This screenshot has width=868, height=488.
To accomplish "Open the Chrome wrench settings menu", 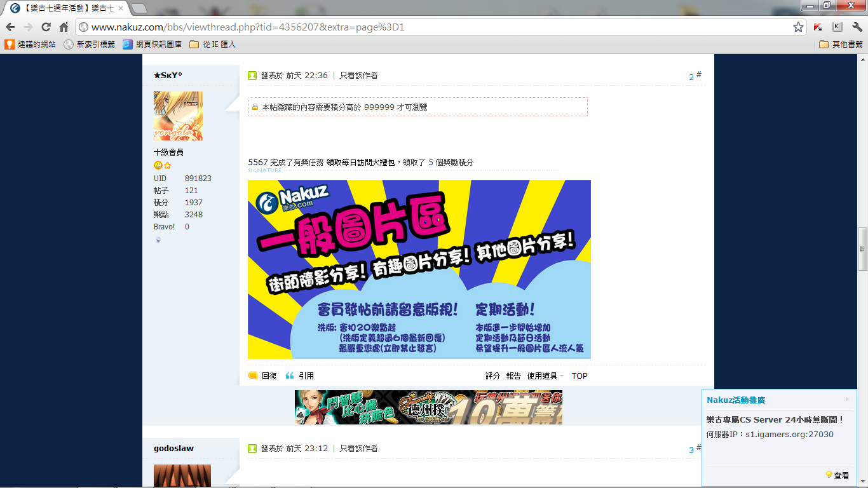I will point(857,27).
